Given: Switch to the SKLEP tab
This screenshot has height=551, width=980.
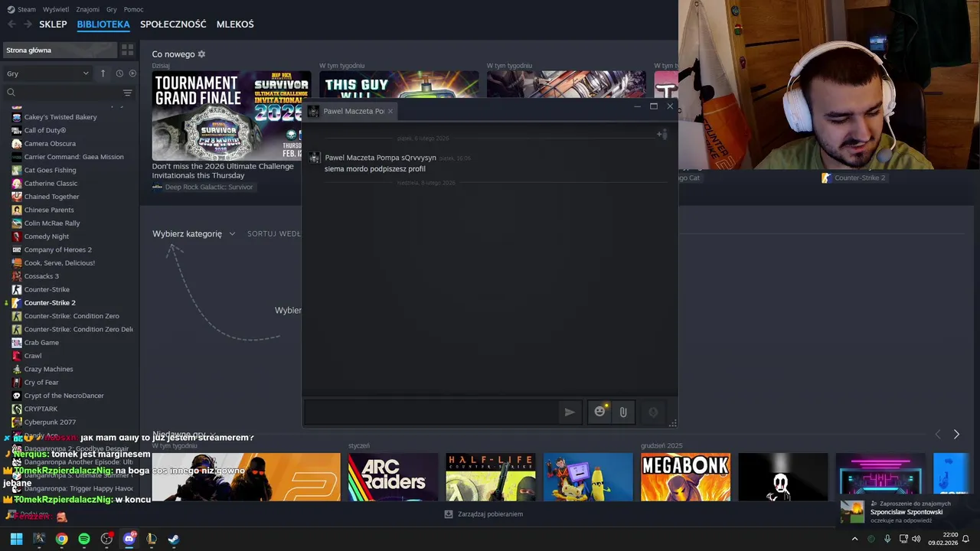Looking at the screenshot, I should [53, 24].
